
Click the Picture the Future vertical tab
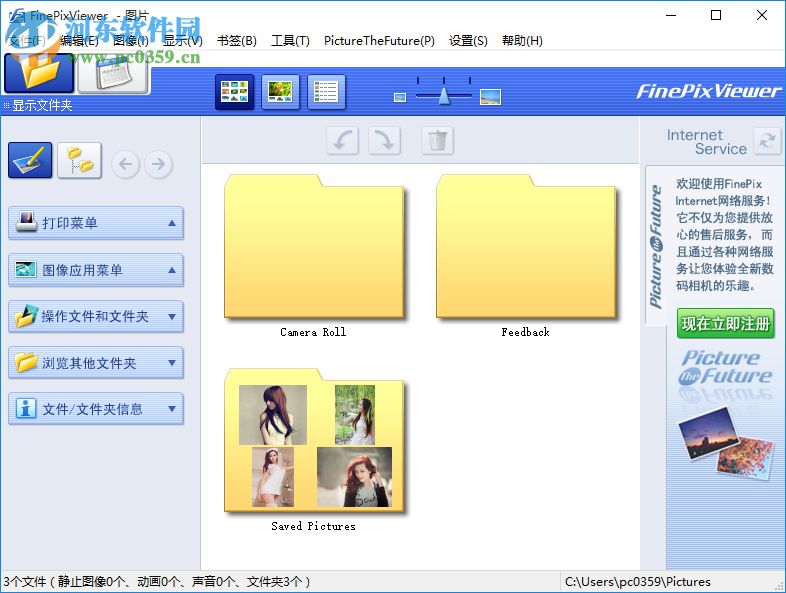click(656, 246)
